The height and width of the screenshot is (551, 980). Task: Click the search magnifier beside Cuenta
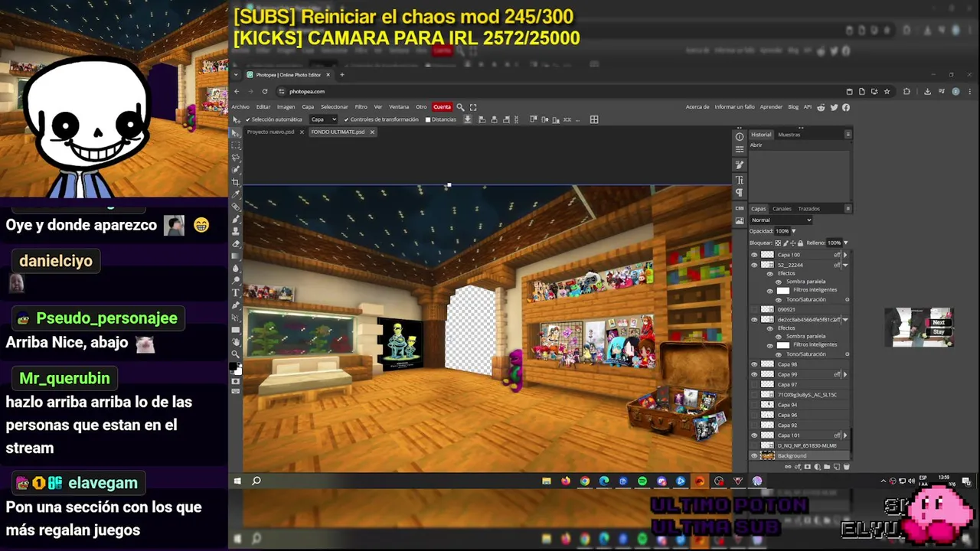[x=460, y=107]
